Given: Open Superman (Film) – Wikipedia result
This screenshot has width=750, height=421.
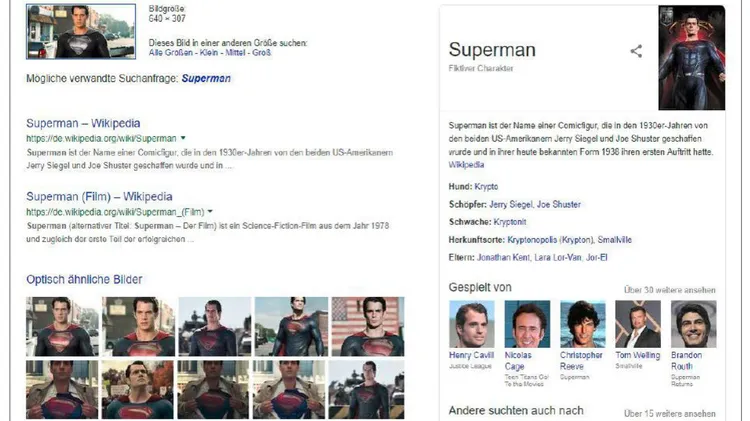Looking at the screenshot, I should tap(99, 197).
